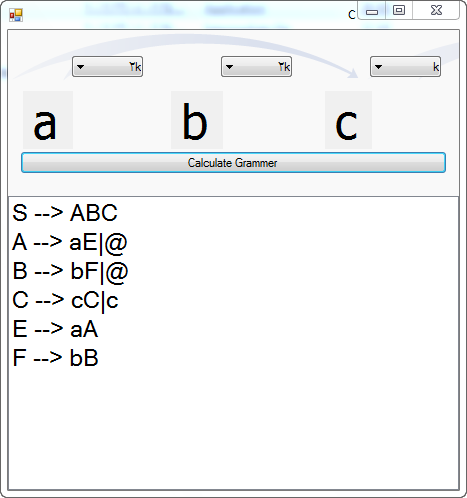Click the S --> ABC production line
The height and width of the screenshot is (498, 467).
click(x=65, y=213)
